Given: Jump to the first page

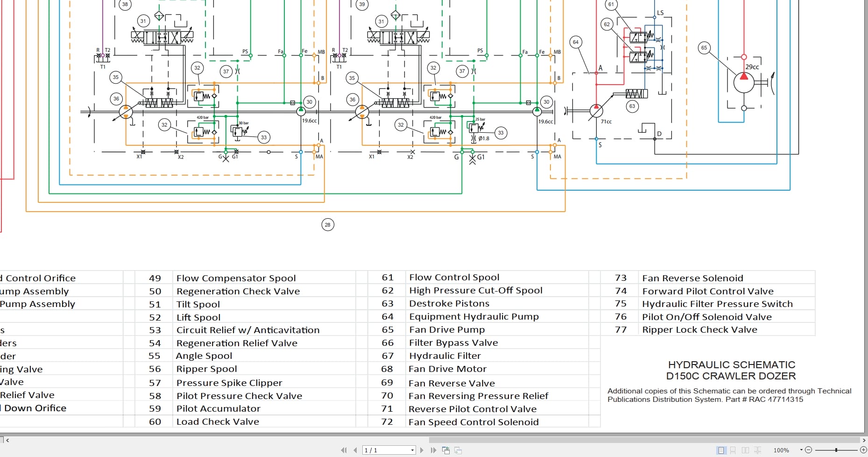Looking at the screenshot, I should tap(345, 450).
